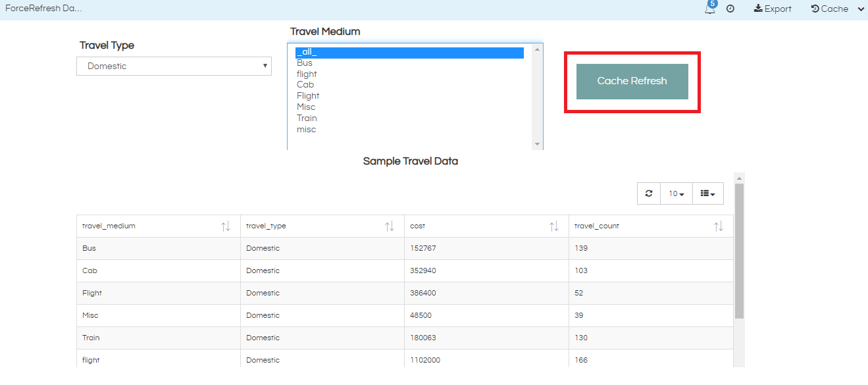868x385 pixels.
Task: Click the clock history icon
Action: [x=730, y=9]
